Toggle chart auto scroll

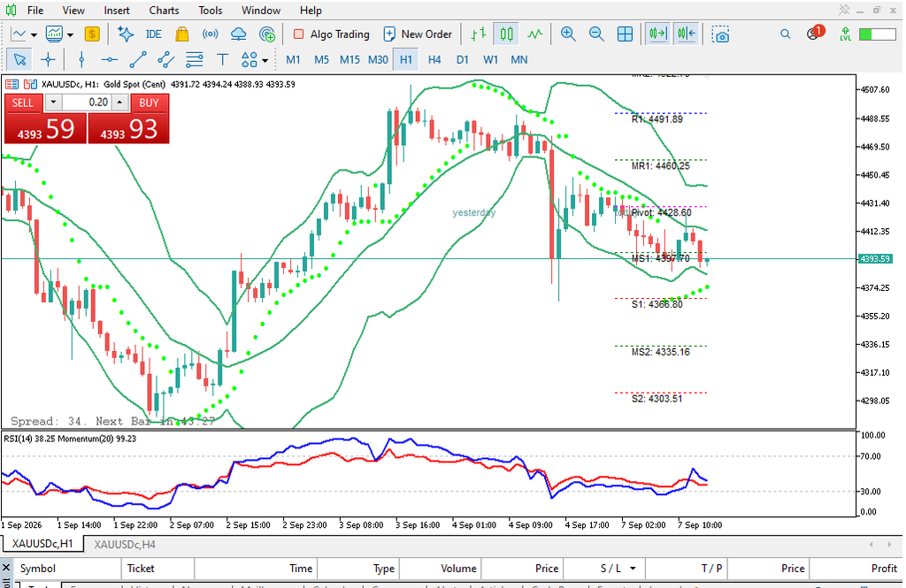click(658, 34)
